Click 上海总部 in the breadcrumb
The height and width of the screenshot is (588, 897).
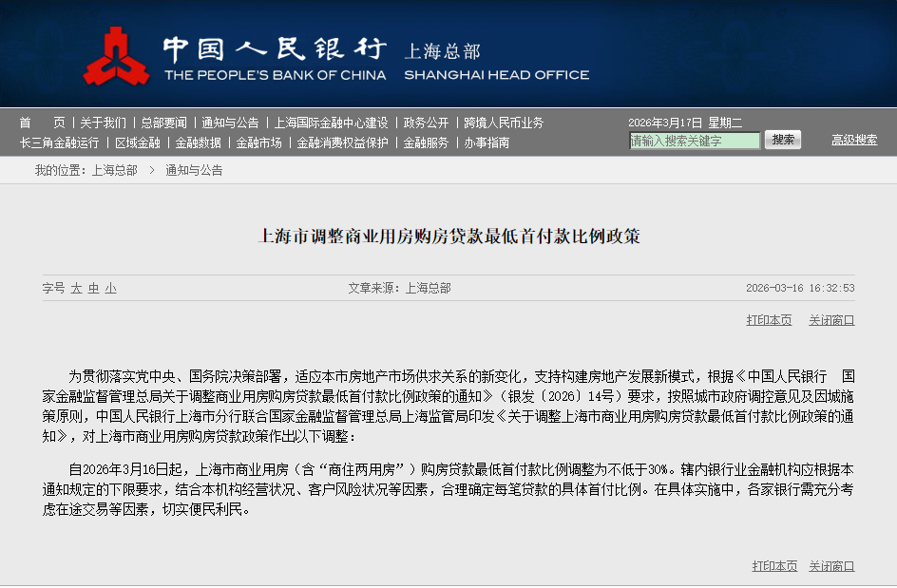pos(114,170)
